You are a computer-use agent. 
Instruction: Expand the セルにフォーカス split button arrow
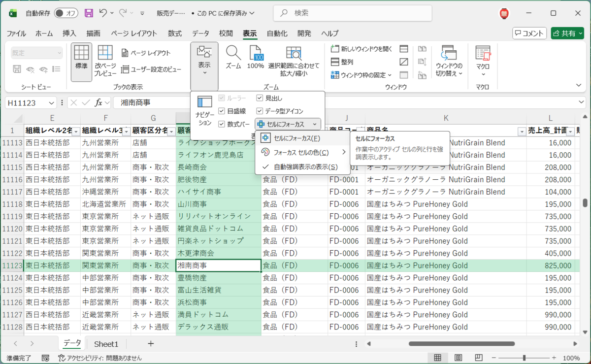pos(314,124)
